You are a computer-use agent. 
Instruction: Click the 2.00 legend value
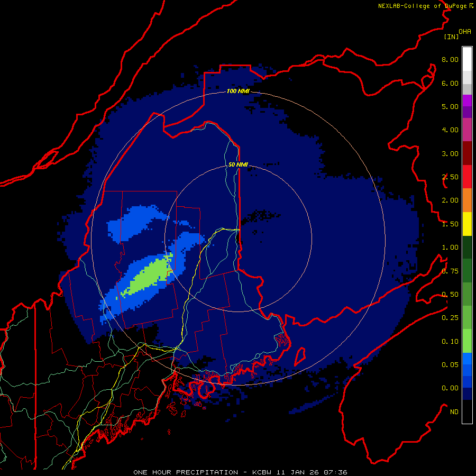(x=450, y=200)
